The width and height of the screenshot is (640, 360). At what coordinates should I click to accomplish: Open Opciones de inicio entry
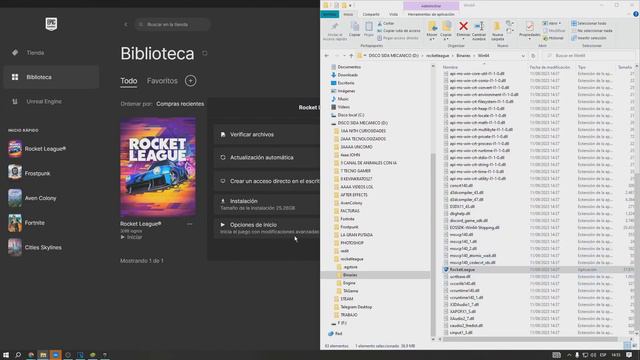(x=267, y=228)
